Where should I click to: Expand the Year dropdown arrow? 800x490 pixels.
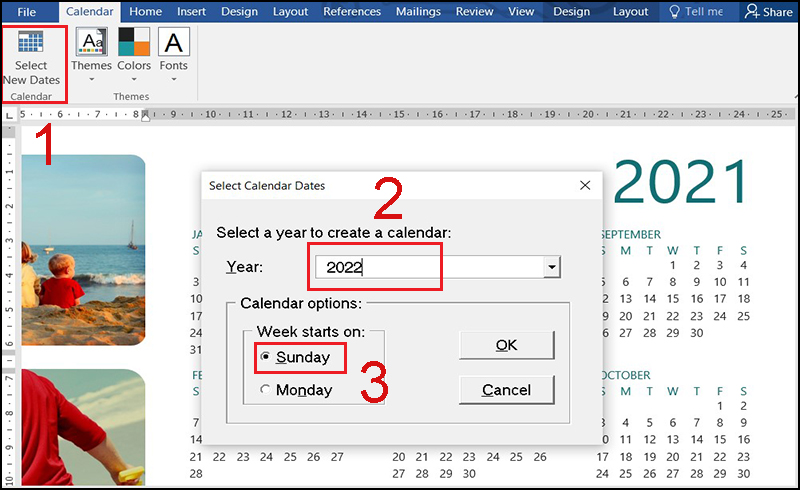pos(550,268)
